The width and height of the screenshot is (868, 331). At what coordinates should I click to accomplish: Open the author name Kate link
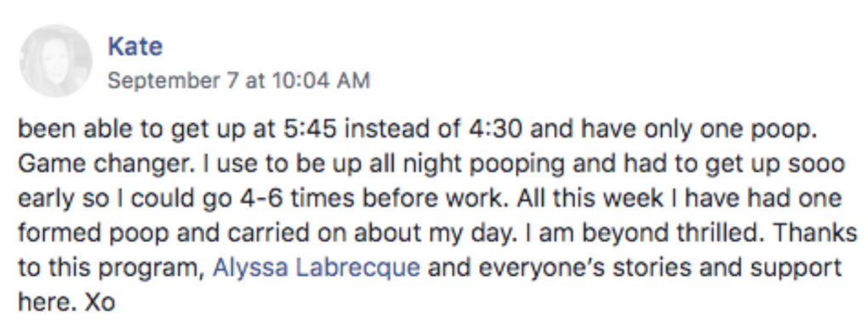tap(135, 47)
